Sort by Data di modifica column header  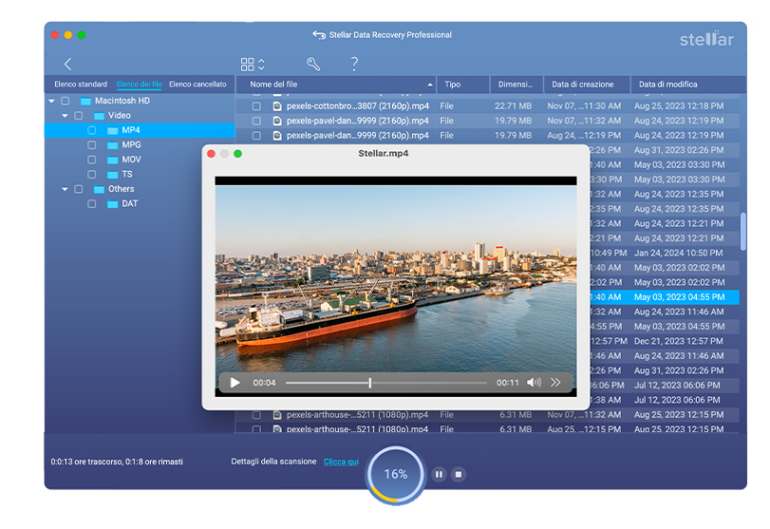(x=688, y=84)
